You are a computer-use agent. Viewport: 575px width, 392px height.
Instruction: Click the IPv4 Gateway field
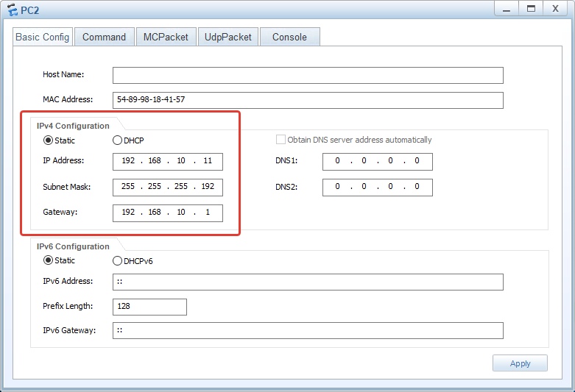click(168, 213)
